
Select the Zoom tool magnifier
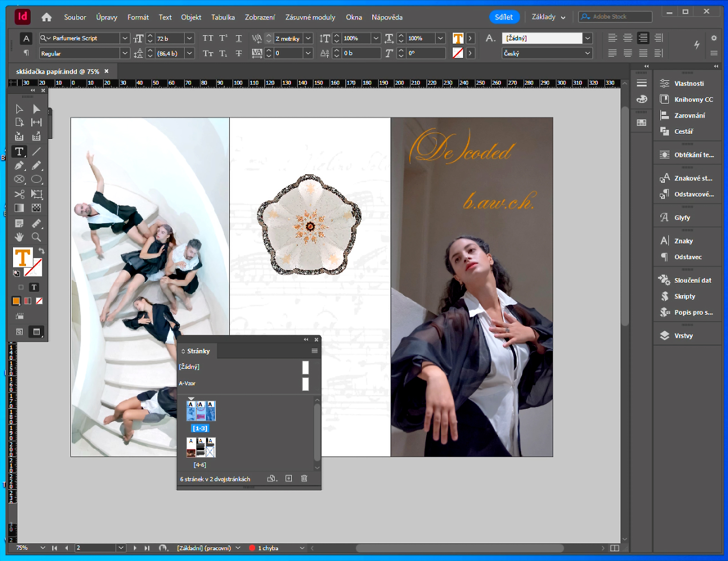pos(36,237)
